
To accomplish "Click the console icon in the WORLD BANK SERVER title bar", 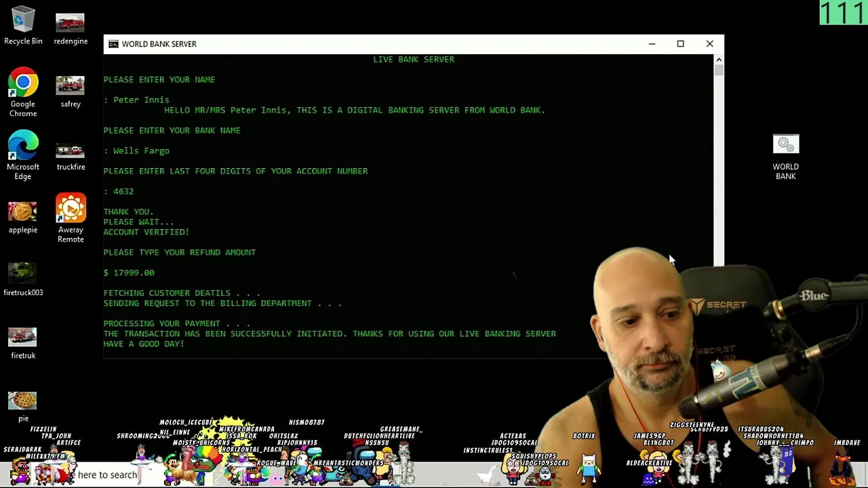I will pyautogui.click(x=113, y=44).
